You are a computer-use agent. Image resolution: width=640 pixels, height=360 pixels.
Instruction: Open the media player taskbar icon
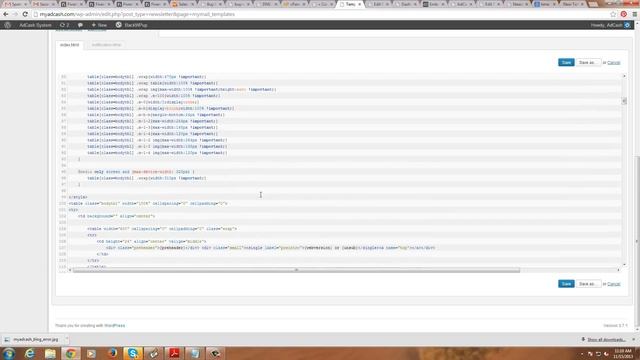point(91,353)
